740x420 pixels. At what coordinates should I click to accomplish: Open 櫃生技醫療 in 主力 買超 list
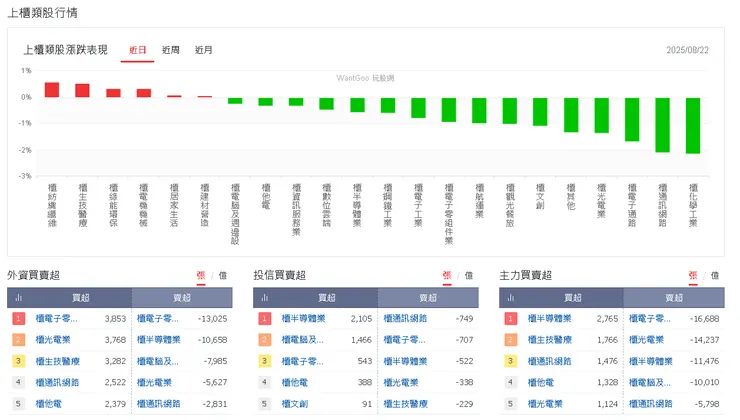click(x=549, y=340)
